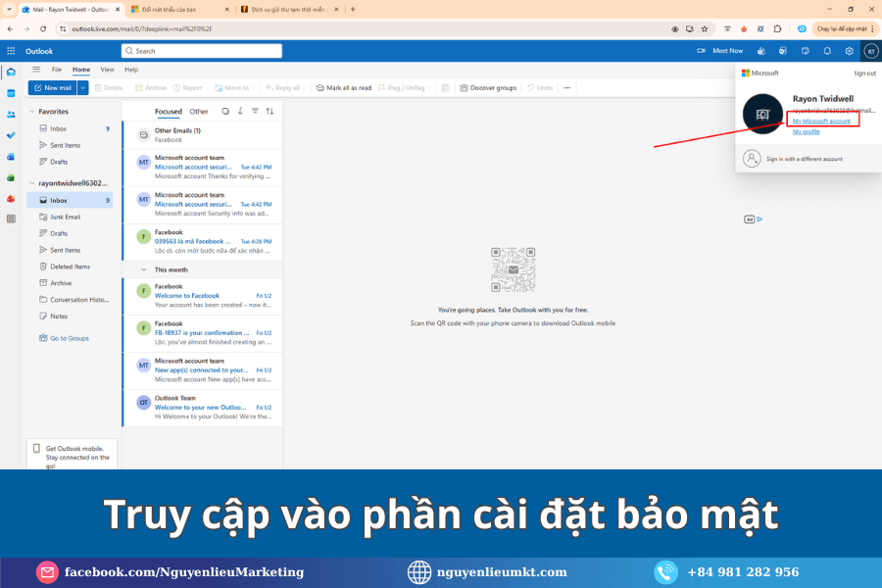Toggle the navigation pane hamburger button
Viewport: 882px width, 588px height.
(x=36, y=70)
